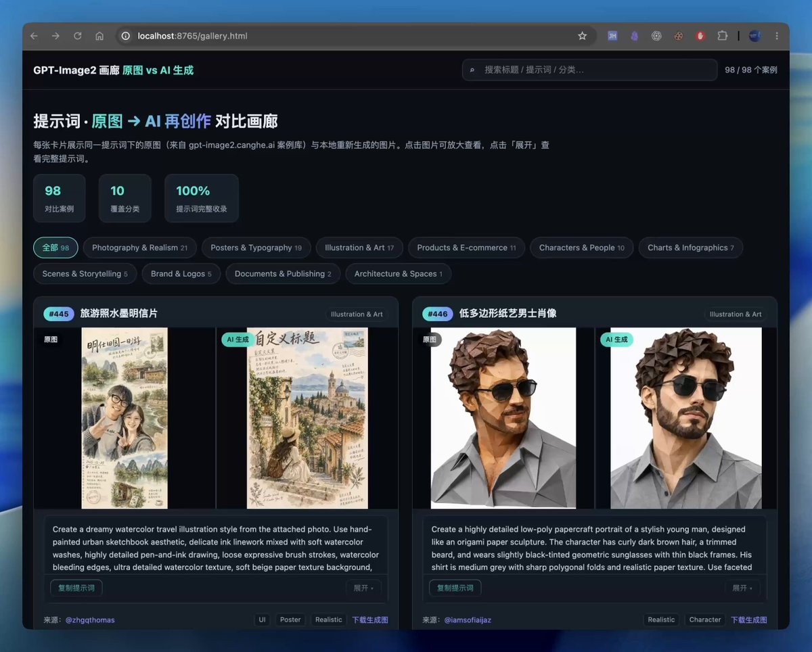Click the GPT-Image2 画廊 header title
The height and width of the screenshot is (652, 812).
click(114, 70)
